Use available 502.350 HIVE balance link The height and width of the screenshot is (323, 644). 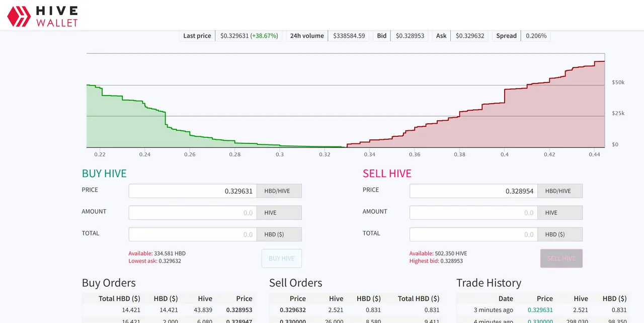pos(438,254)
